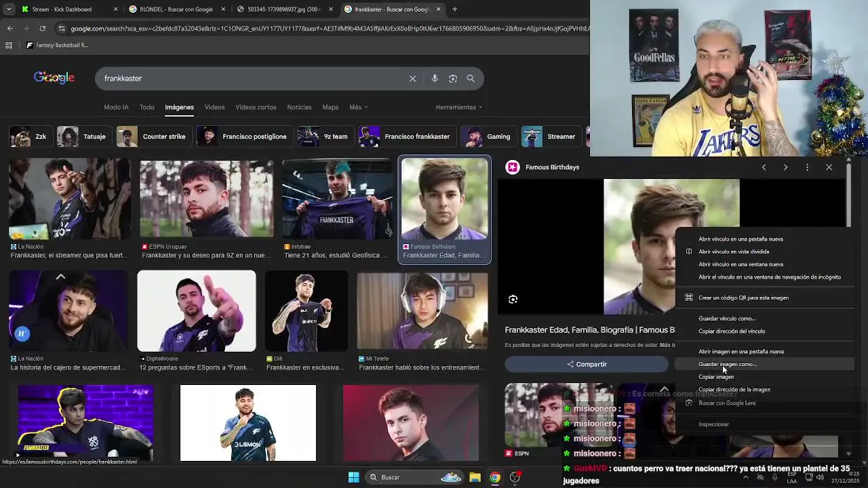Screen dimensions: 868x488
Task: Click the Compartir button
Action: pyautogui.click(x=587, y=365)
